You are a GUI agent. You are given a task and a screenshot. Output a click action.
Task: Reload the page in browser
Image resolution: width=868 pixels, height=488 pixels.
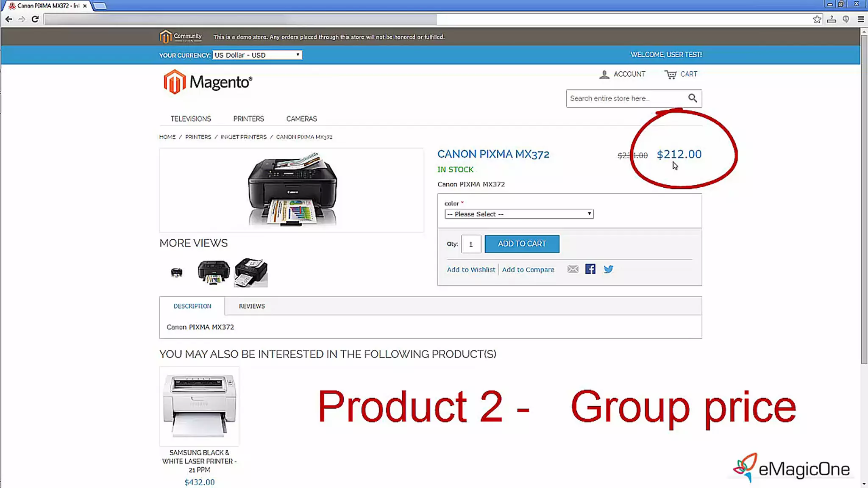(x=35, y=19)
